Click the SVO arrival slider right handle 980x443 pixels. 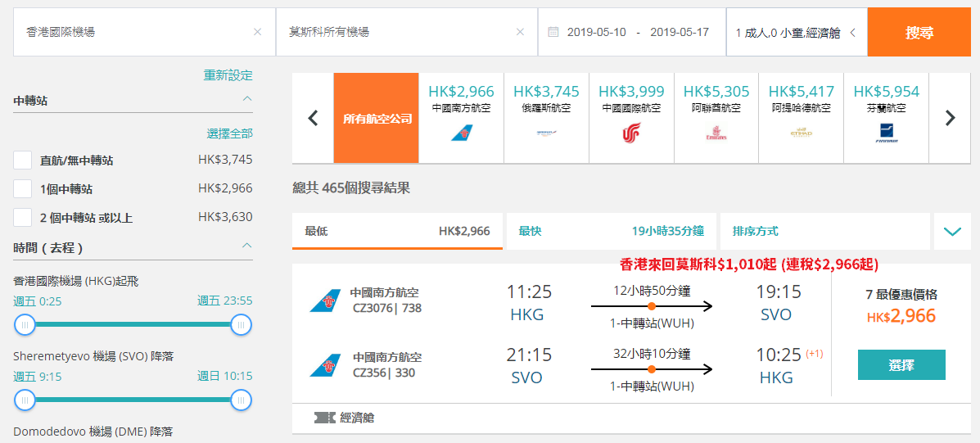click(241, 400)
